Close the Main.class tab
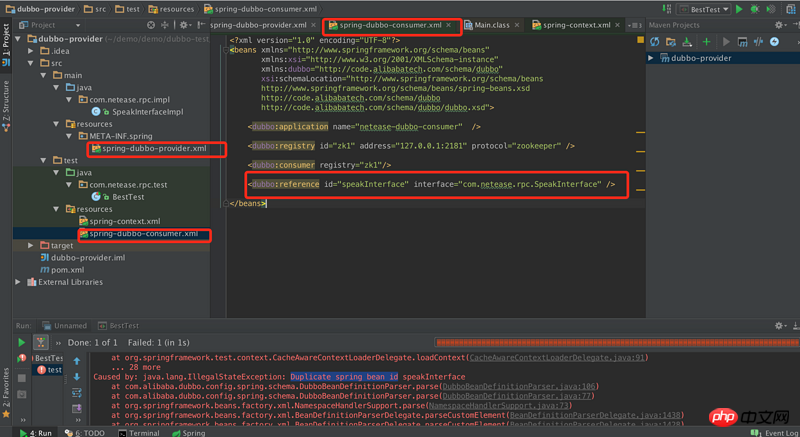800x437 pixels. point(517,25)
